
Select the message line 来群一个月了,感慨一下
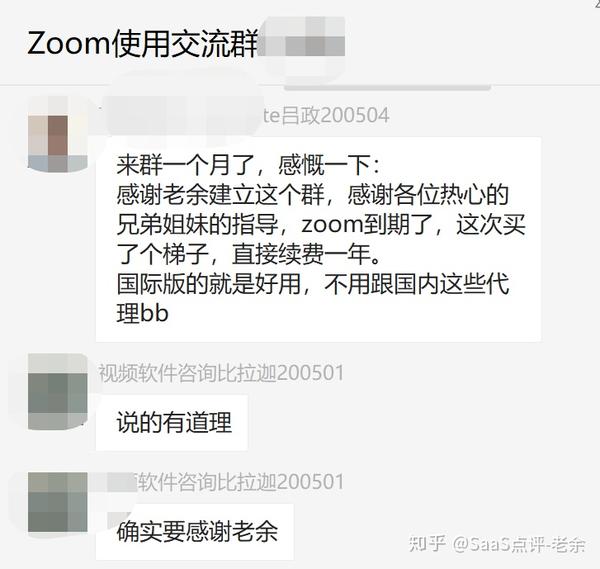tap(248, 165)
